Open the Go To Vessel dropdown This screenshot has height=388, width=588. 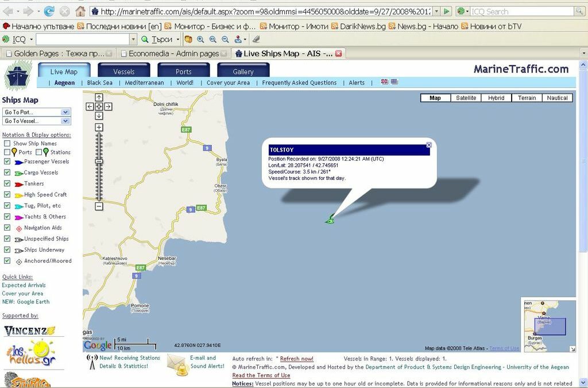[x=37, y=121]
